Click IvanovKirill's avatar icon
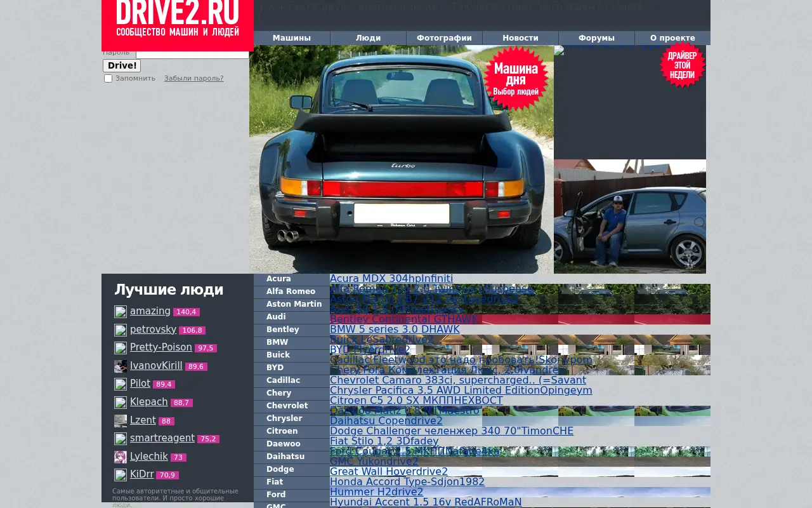812x508 pixels. click(121, 366)
